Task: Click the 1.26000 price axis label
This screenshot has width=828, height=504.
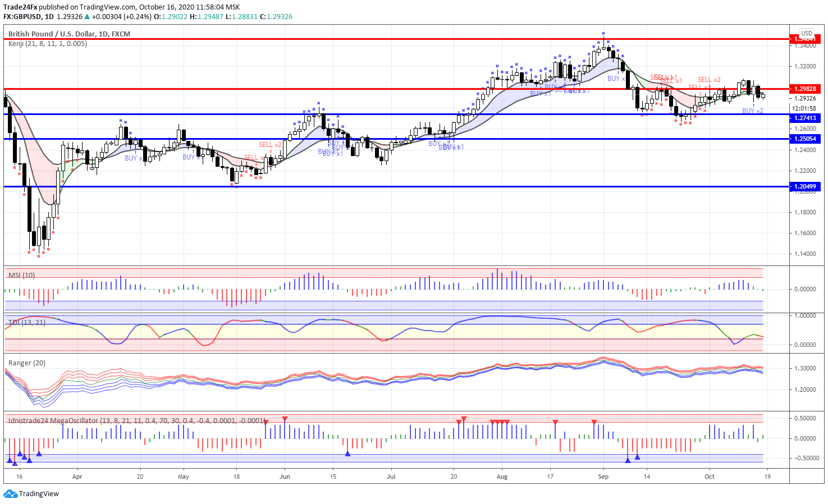Action: [805, 129]
